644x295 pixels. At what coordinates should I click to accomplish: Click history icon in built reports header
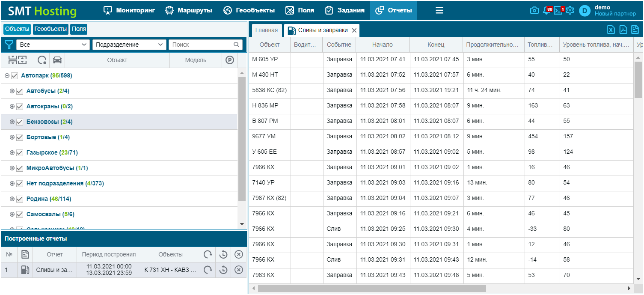[223, 254]
